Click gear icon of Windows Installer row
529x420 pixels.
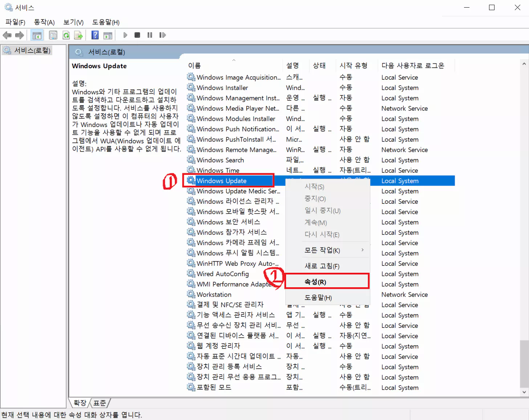pyautogui.click(x=191, y=87)
